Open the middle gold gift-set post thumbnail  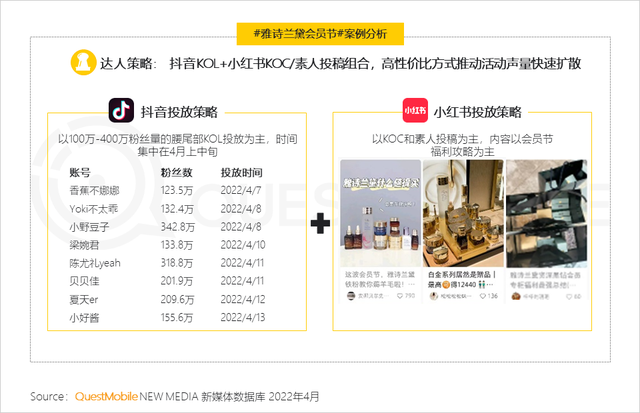pyautogui.click(x=463, y=213)
